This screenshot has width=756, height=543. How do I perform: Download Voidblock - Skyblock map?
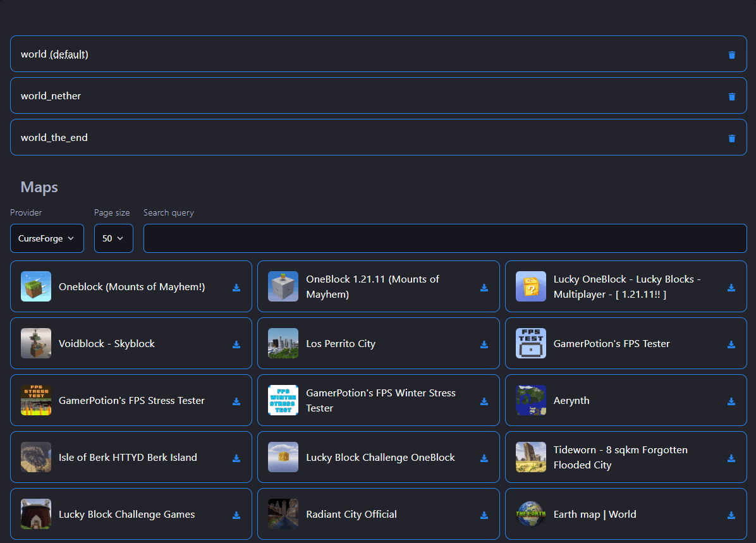236,345
